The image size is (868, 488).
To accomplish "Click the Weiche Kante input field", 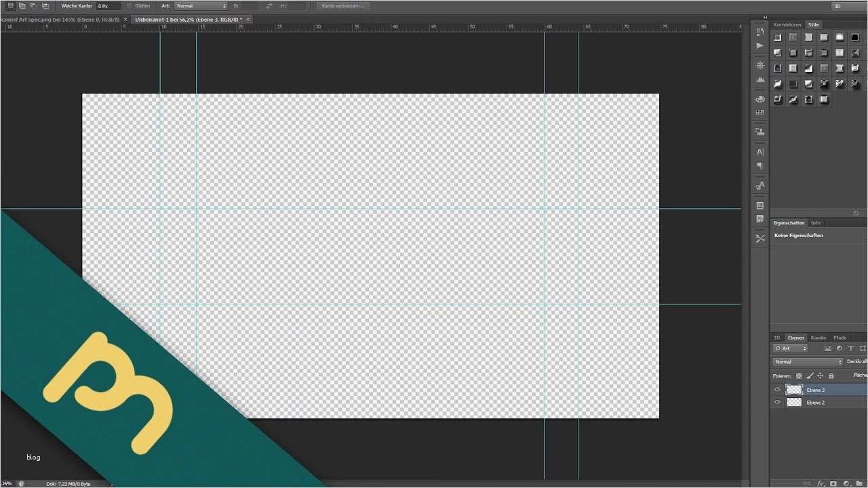I will coord(108,5).
